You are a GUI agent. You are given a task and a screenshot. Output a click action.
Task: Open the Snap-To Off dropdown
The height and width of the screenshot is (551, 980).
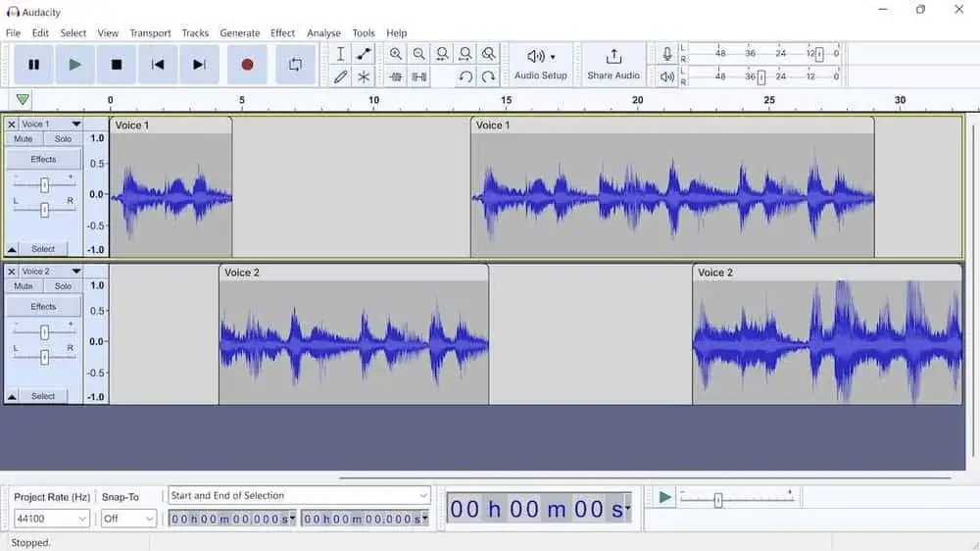tap(128, 519)
